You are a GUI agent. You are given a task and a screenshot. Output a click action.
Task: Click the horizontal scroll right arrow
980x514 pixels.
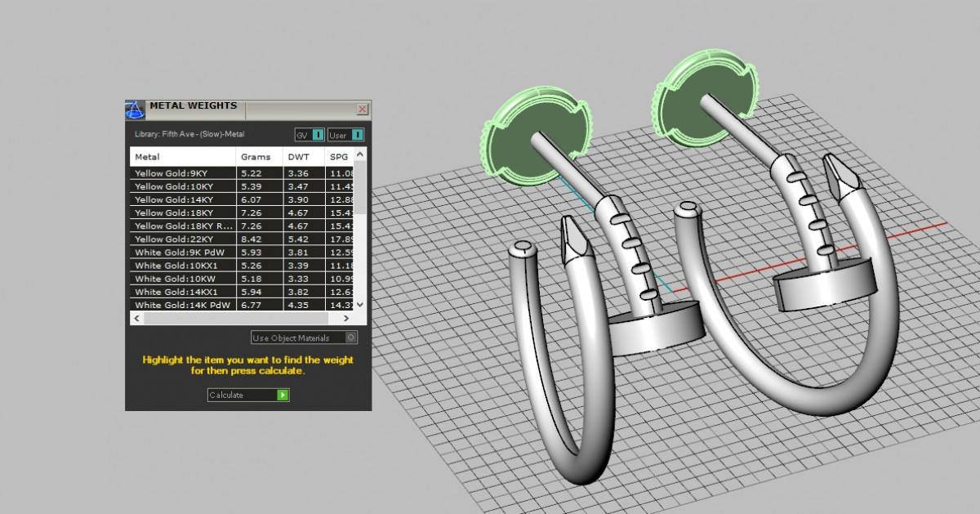click(347, 318)
